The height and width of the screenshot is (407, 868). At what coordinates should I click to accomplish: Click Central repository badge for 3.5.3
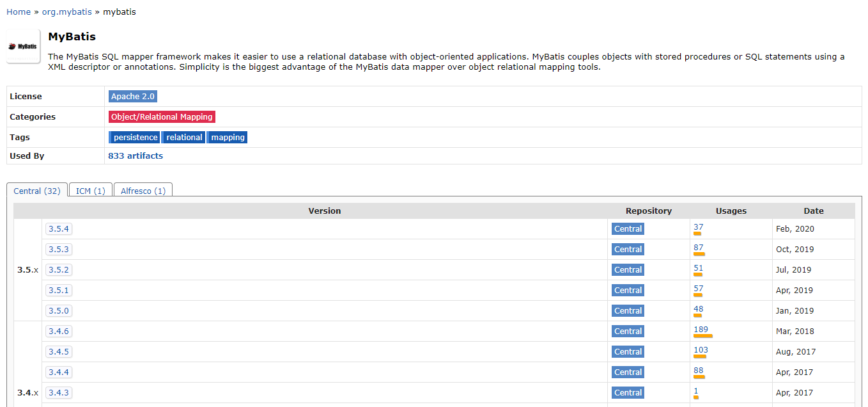click(628, 250)
